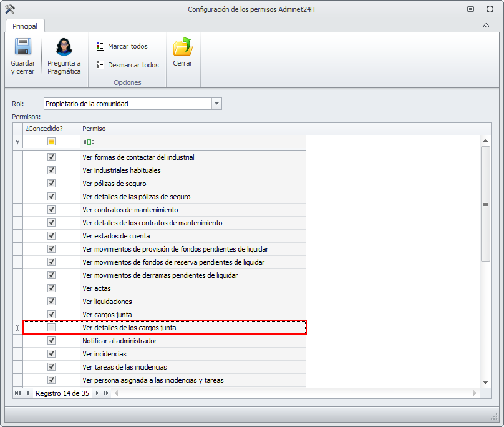Go to first record navigator button
Screen dimensions: 504x427
(x=17, y=393)
